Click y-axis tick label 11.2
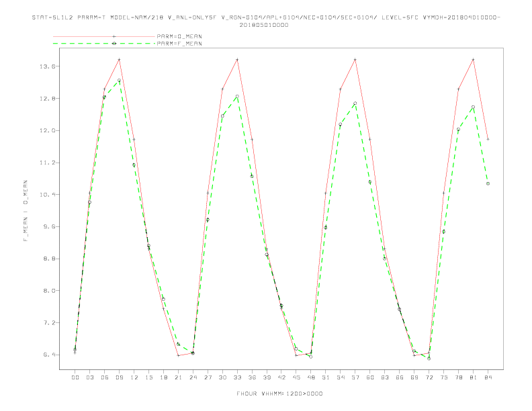This screenshot has width=532, height=411. (48, 163)
